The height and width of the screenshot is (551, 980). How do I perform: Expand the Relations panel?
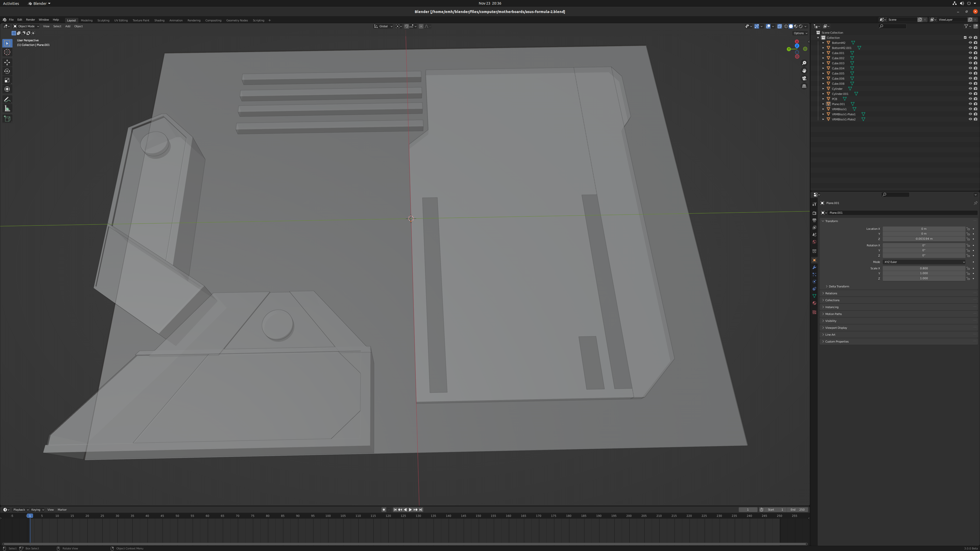[831, 294]
